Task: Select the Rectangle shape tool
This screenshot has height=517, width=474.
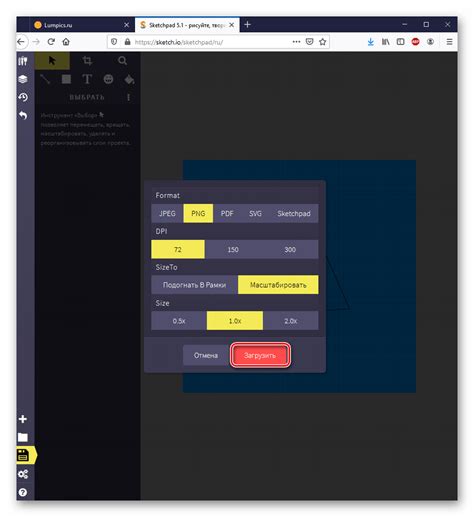Action: point(66,79)
